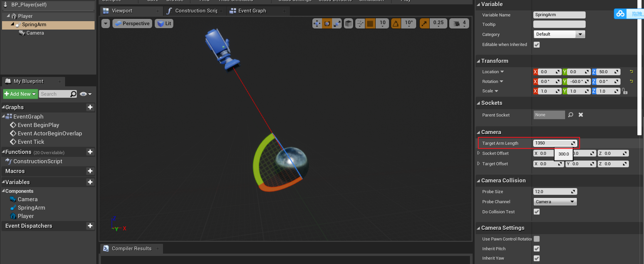Toggle grid snapping icon
The height and width of the screenshot is (264, 644).
[x=370, y=24]
